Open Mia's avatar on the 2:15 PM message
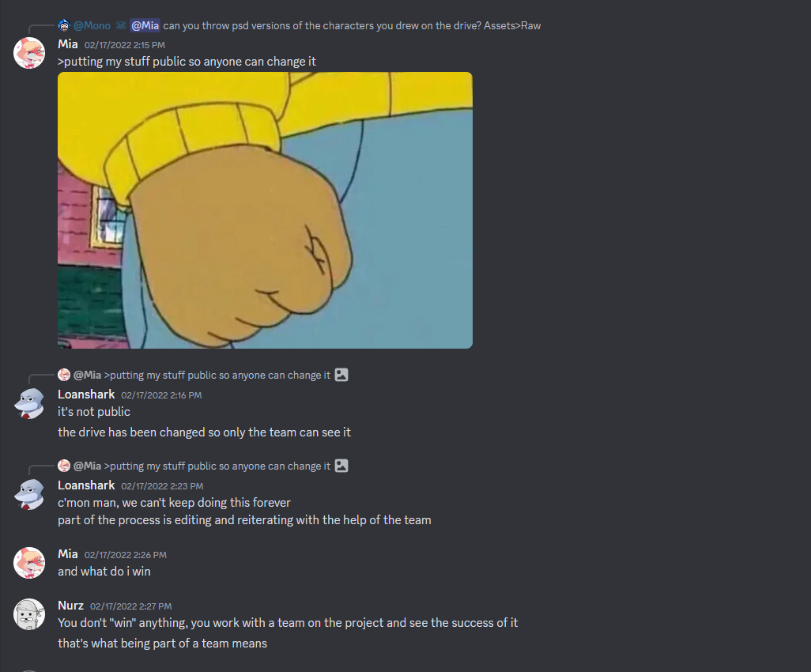The height and width of the screenshot is (672, 811). (29, 53)
